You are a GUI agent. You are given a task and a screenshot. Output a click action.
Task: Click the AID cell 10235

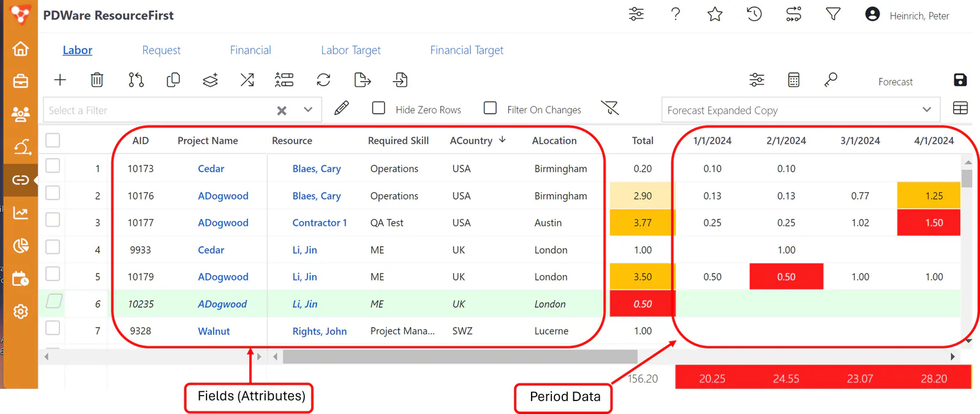(141, 304)
